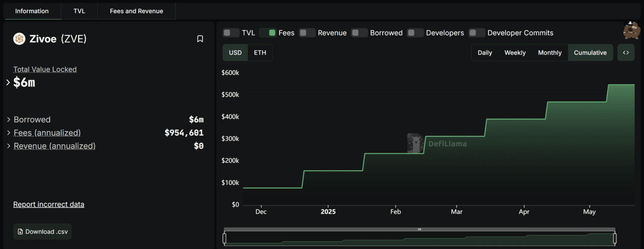The height and width of the screenshot is (249, 644).
Task: Click the Total Value Locked label
Action: click(45, 69)
